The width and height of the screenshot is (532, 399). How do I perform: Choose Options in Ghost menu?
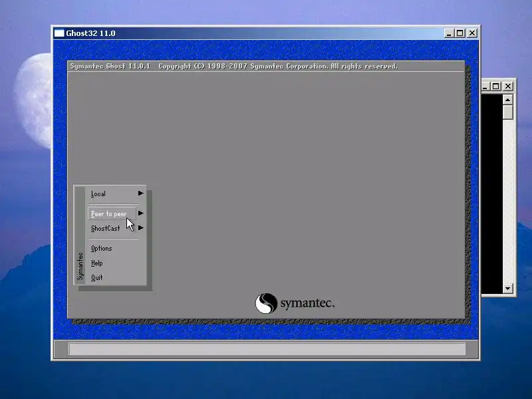(102, 248)
